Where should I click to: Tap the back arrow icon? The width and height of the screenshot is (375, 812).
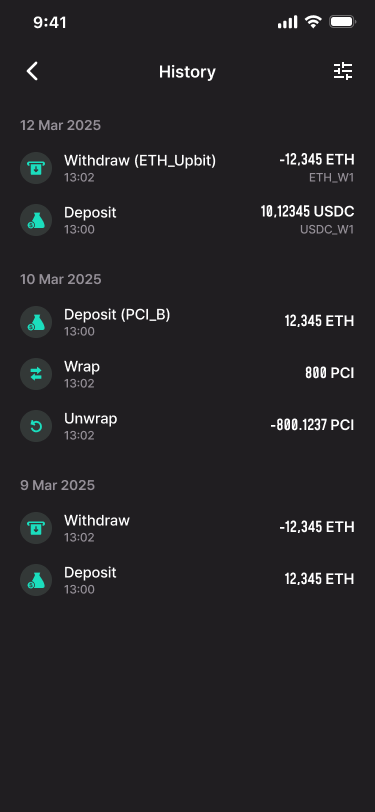(x=32, y=71)
